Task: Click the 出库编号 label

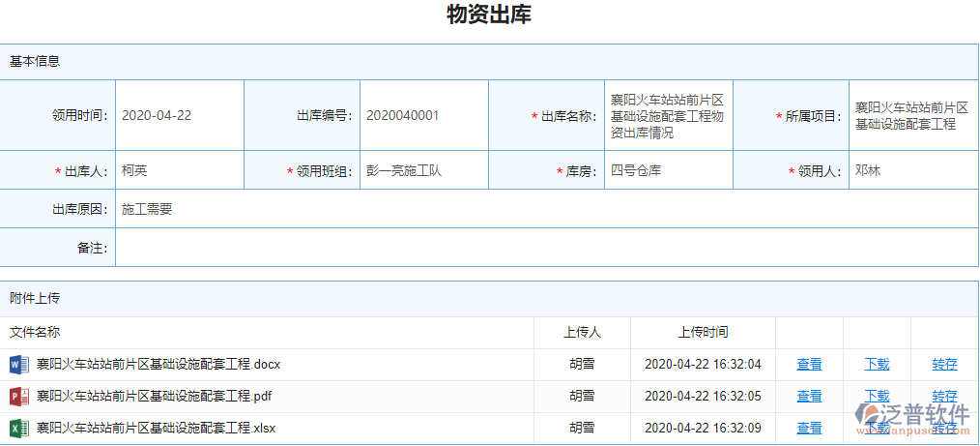Action: 325,115
